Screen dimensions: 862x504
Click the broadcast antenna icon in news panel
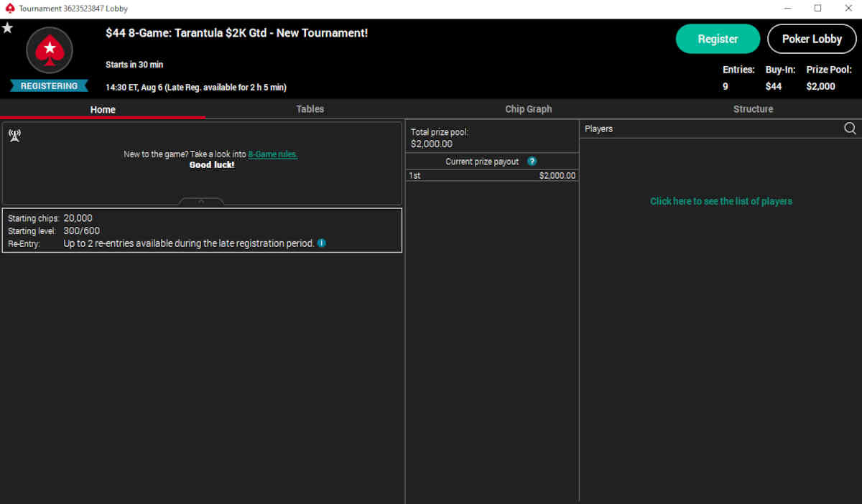[14, 136]
